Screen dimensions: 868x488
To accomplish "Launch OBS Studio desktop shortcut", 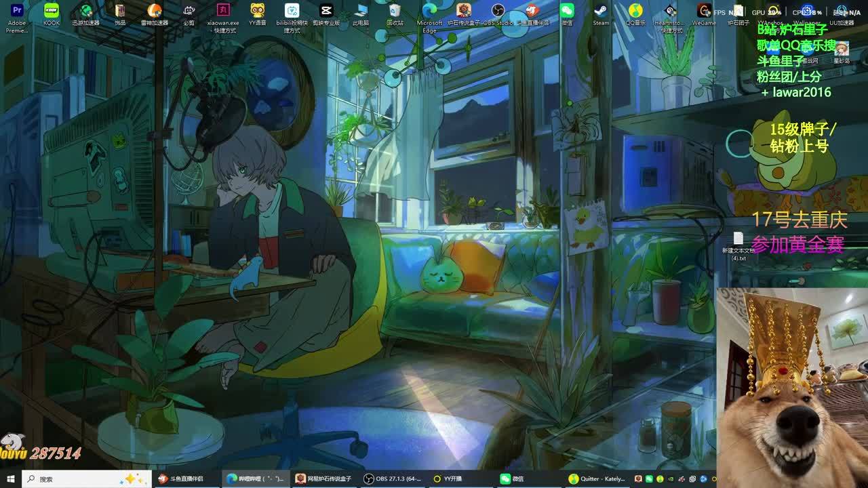I will (498, 12).
